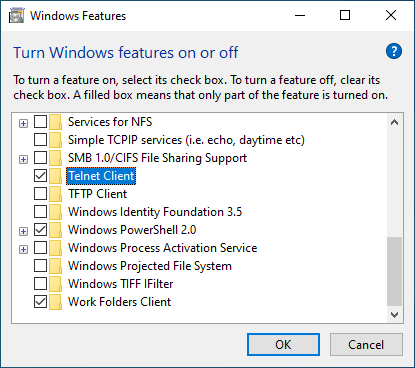Select the folder icon beside Work Folders Client
The image size is (415, 368).
coord(55,302)
